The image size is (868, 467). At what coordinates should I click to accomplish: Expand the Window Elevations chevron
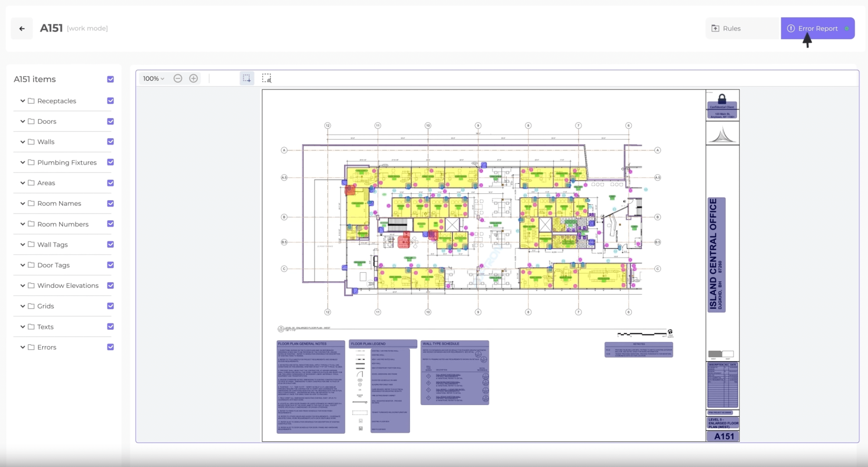pos(23,285)
